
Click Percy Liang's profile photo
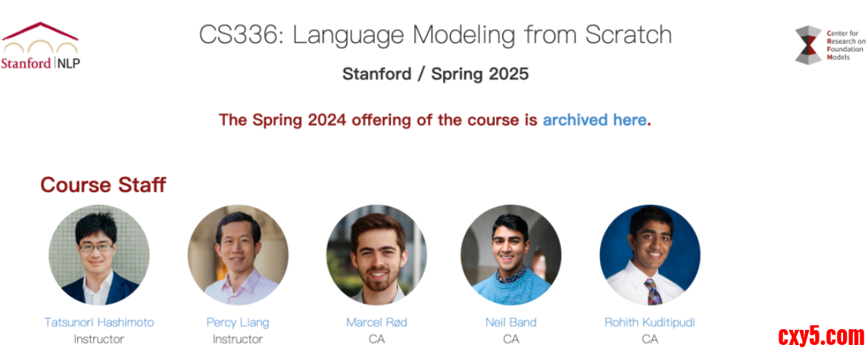point(238,255)
